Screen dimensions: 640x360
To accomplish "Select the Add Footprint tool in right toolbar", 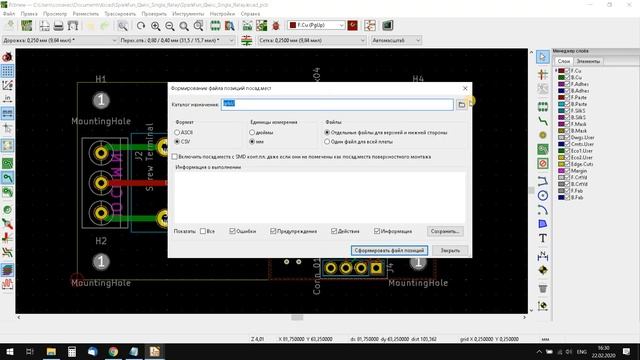I will coord(542,107).
